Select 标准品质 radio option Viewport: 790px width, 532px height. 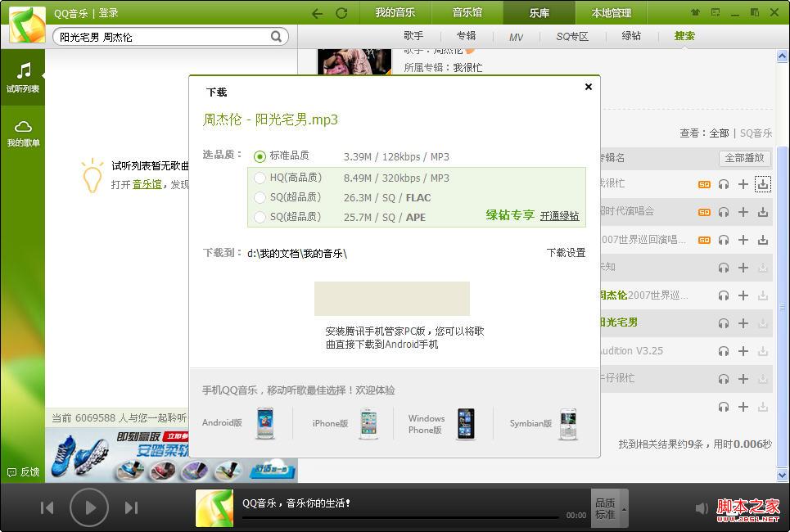(x=260, y=156)
